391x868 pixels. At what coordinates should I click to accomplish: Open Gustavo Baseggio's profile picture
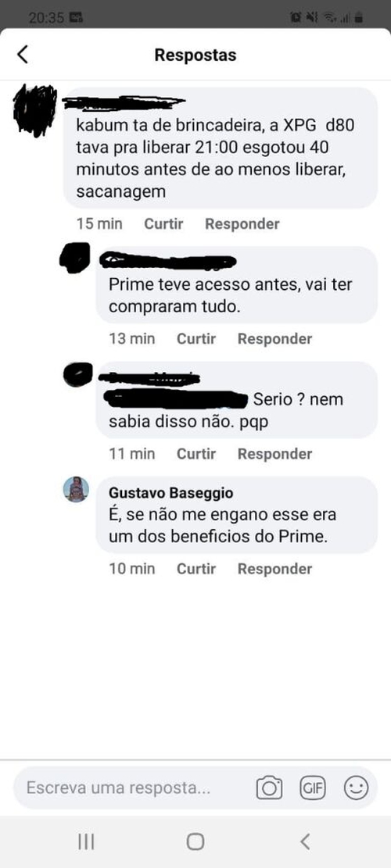click(76, 489)
